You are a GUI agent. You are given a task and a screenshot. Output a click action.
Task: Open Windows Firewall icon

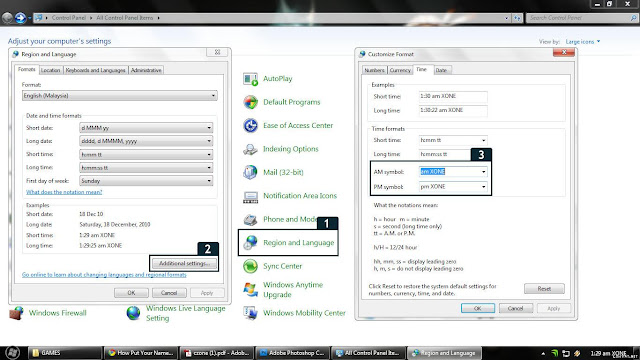pos(16,313)
